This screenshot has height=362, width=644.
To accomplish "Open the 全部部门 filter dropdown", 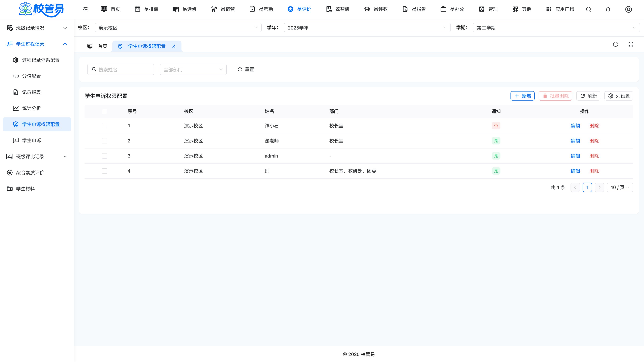I will [x=193, y=69].
